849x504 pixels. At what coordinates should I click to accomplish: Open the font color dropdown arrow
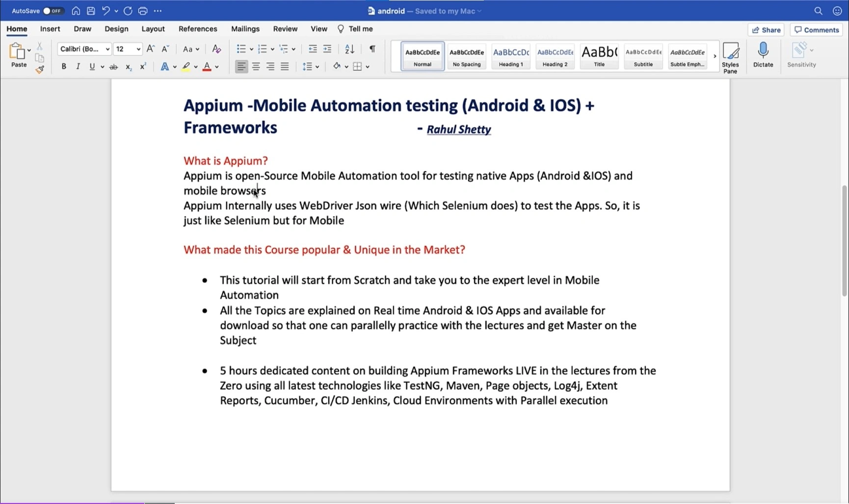(x=217, y=67)
